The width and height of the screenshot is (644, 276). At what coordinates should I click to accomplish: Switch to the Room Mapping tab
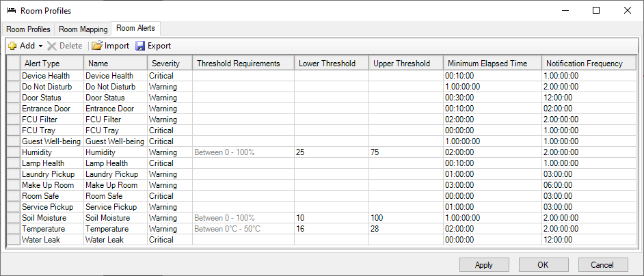point(83,29)
